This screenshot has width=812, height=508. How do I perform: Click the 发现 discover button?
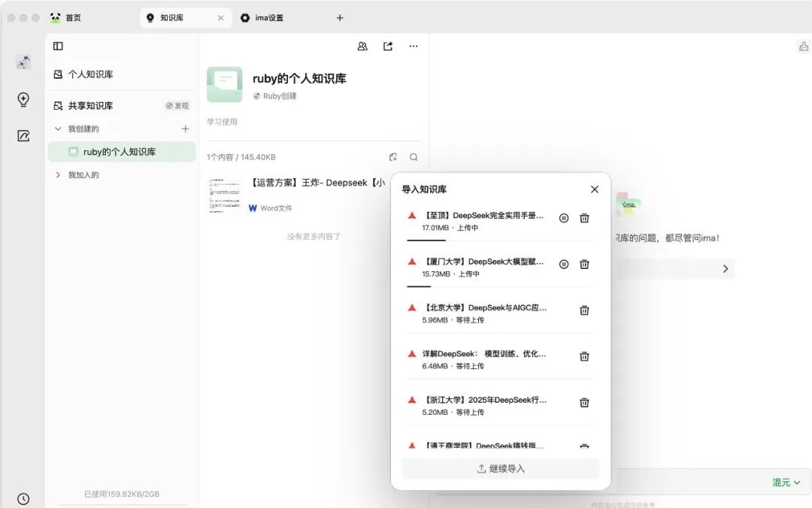click(x=177, y=106)
